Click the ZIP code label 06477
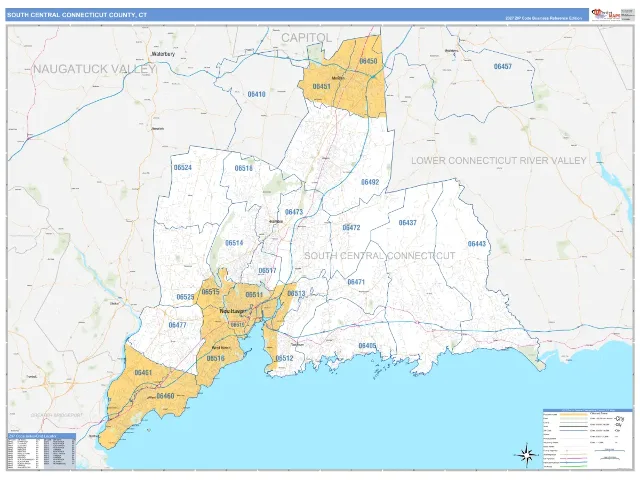 (178, 325)
